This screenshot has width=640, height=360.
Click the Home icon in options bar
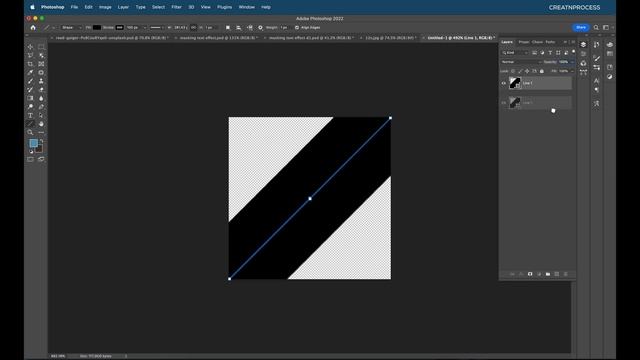pos(33,27)
